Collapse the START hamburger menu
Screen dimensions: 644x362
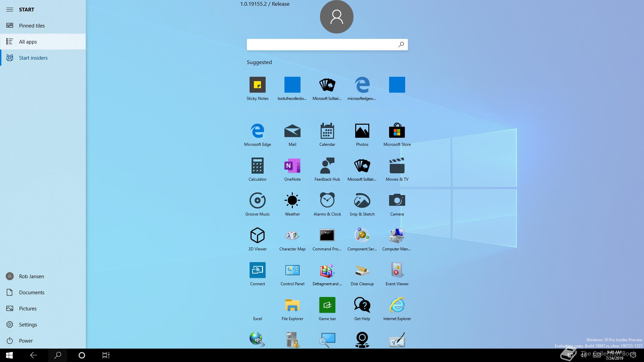[x=10, y=9]
